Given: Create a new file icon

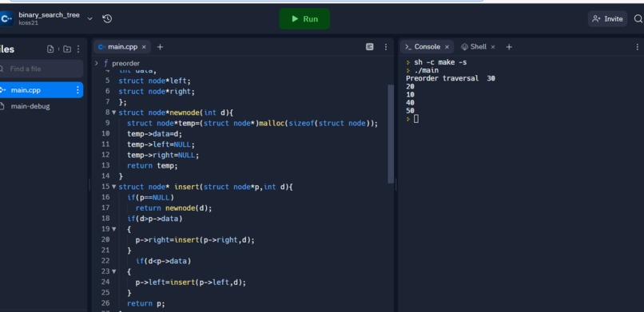Looking at the screenshot, I should click(50, 49).
